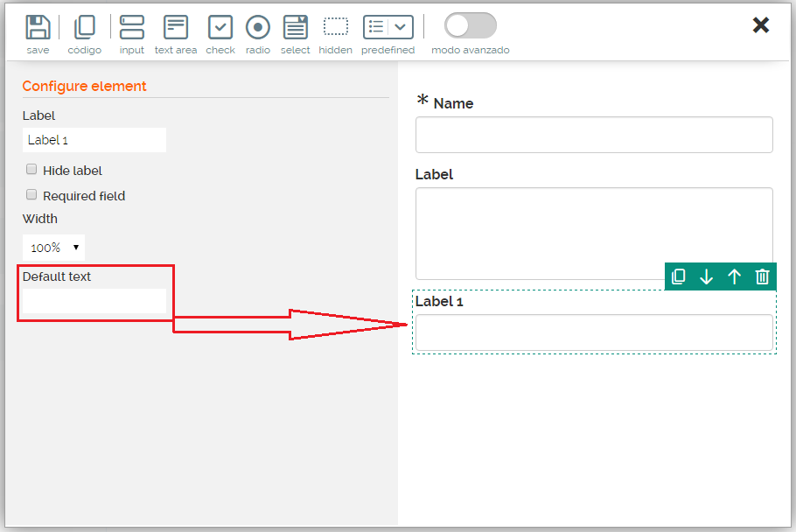
Task: Click the Default text input box
Action: click(x=94, y=301)
